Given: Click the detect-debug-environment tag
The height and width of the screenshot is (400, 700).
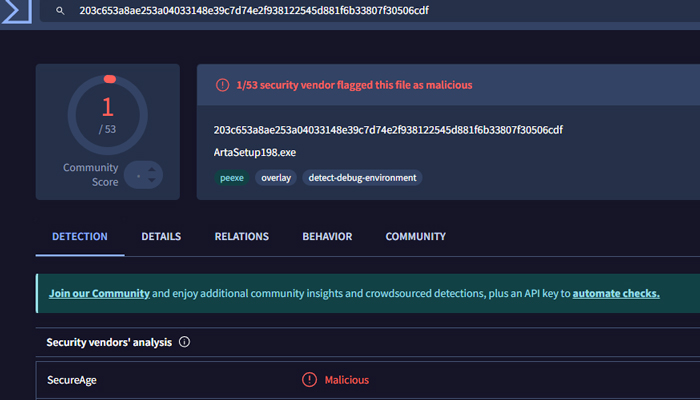Looking at the screenshot, I should (x=362, y=178).
